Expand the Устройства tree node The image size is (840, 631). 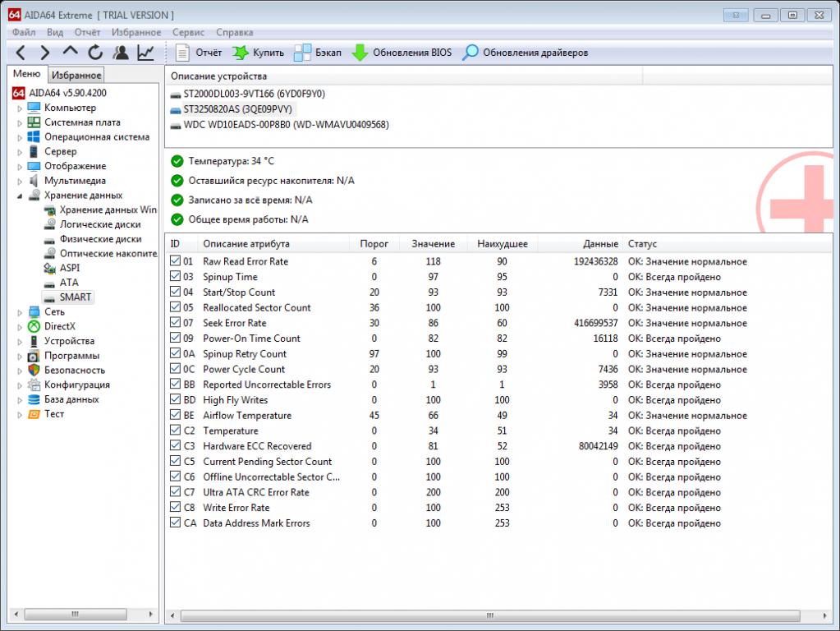click(20, 342)
